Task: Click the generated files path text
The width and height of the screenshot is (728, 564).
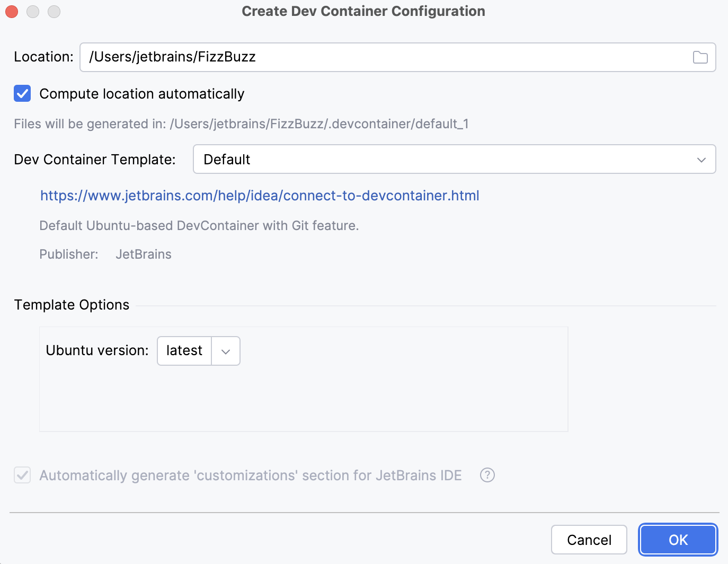Action: 241,124
